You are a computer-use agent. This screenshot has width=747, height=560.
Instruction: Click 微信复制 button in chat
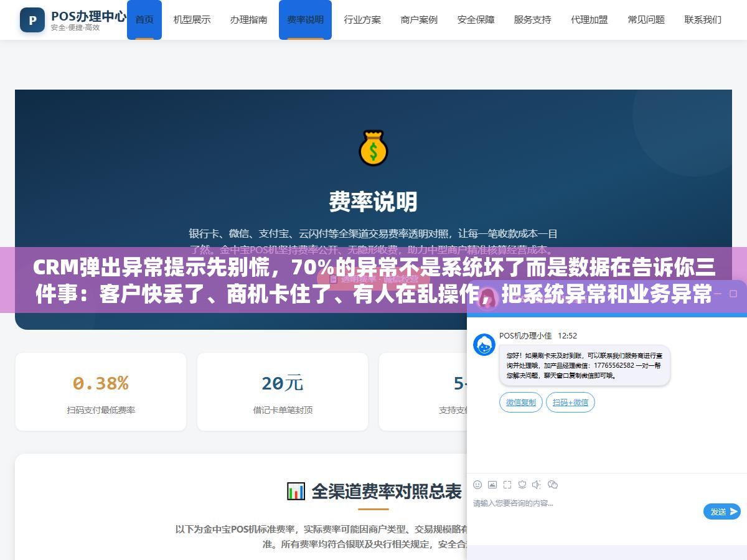521,403
